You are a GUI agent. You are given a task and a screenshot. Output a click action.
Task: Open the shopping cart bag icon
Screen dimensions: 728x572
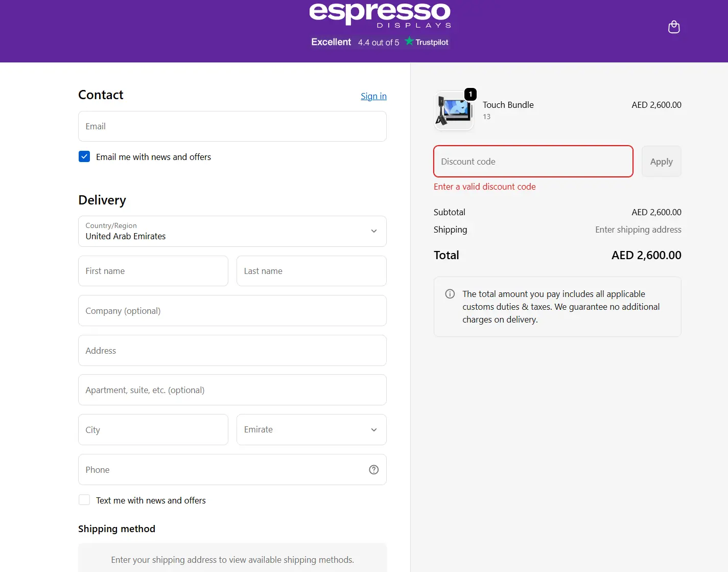(674, 27)
